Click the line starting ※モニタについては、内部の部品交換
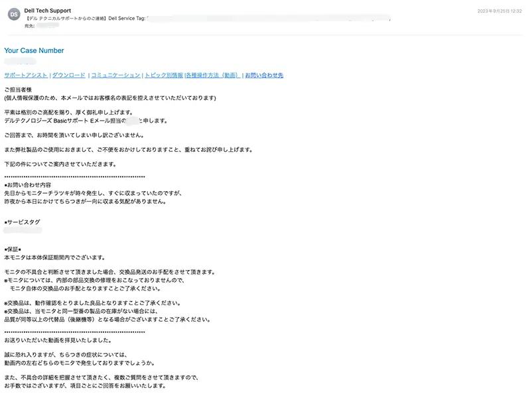The image size is (532, 398). pyautogui.click(x=95, y=281)
